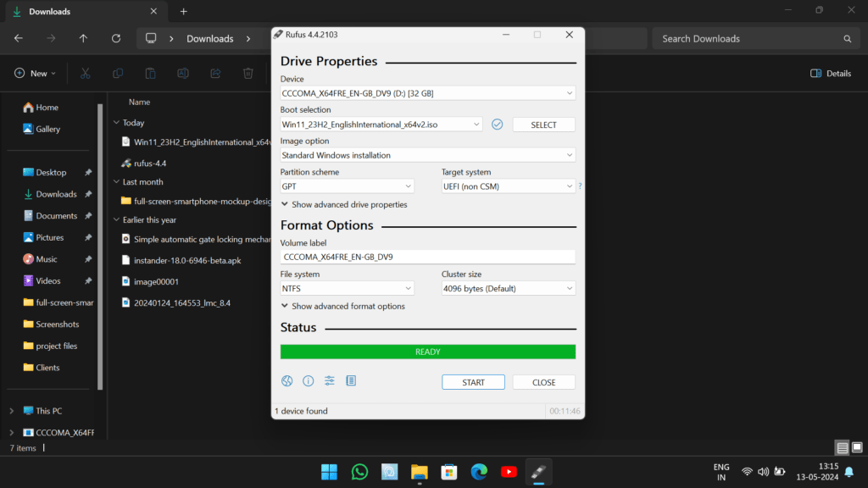Click the CLOSE button in Rufus

[x=543, y=382]
